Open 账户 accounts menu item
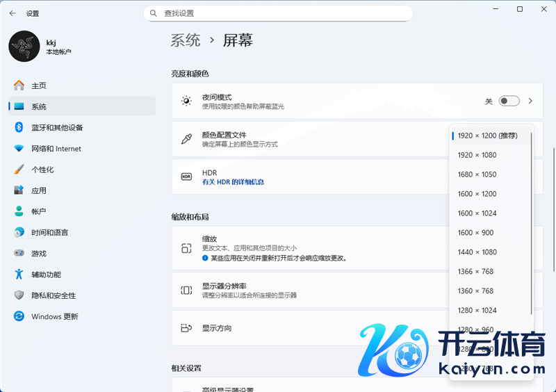The width and height of the screenshot is (556, 392). 39,211
